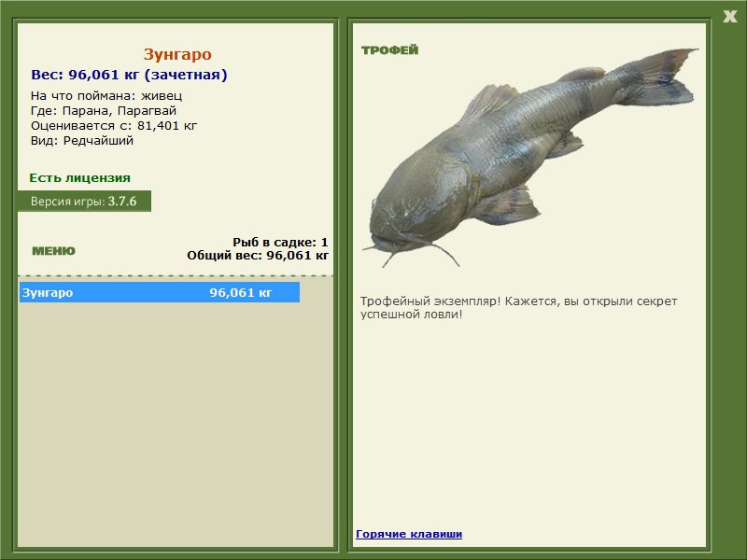The height and width of the screenshot is (560, 747).
Task: Click the Оценивается с: 81,401 кг line
Action: (x=114, y=125)
